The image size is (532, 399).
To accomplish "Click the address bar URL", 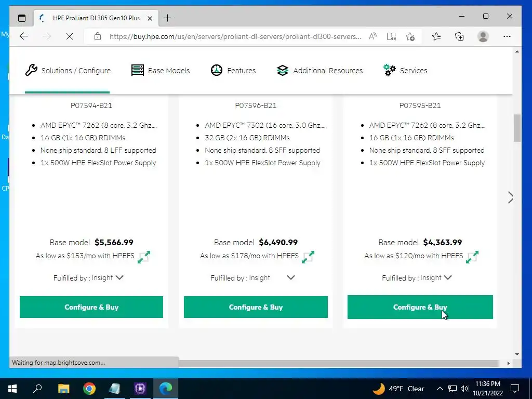I will tap(235, 36).
